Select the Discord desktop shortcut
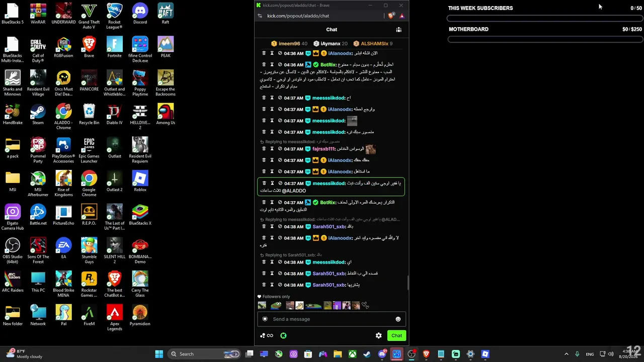The image size is (644, 362). click(x=140, y=14)
